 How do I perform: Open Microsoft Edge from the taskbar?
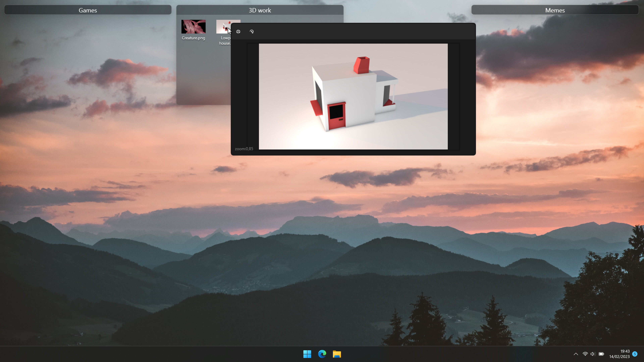pyautogui.click(x=322, y=354)
